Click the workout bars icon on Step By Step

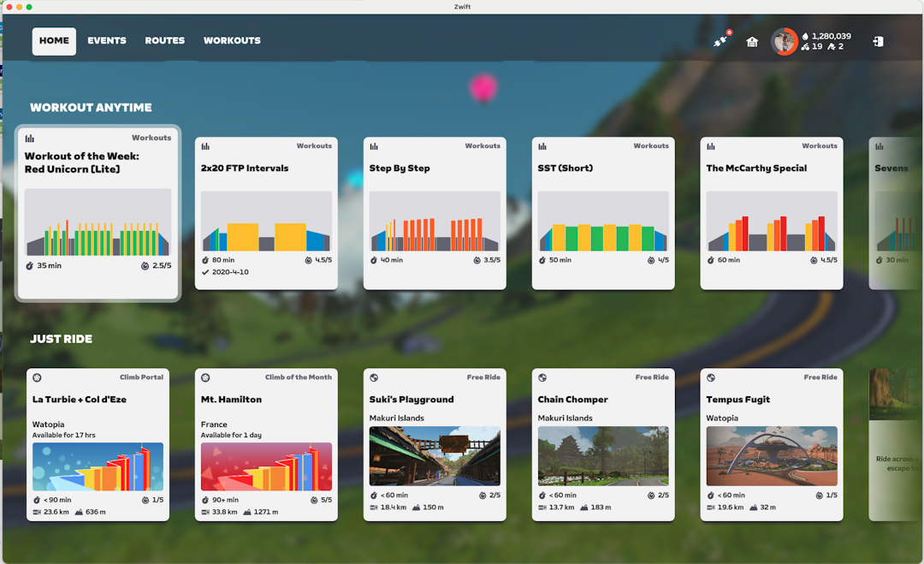(374, 146)
